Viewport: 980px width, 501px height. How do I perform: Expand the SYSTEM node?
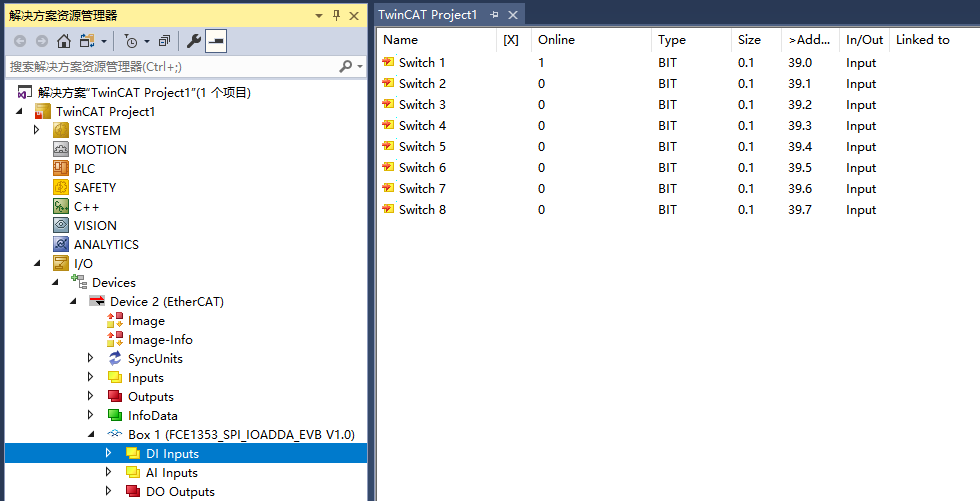[x=37, y=130]
